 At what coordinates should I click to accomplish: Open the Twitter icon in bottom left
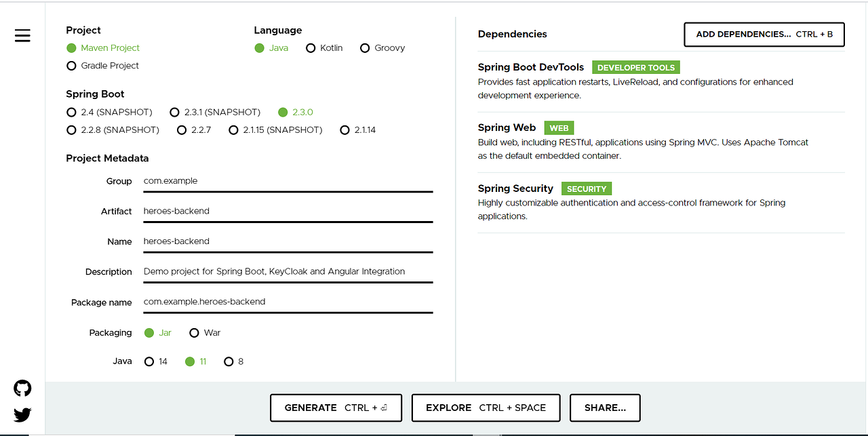(22, 414)
